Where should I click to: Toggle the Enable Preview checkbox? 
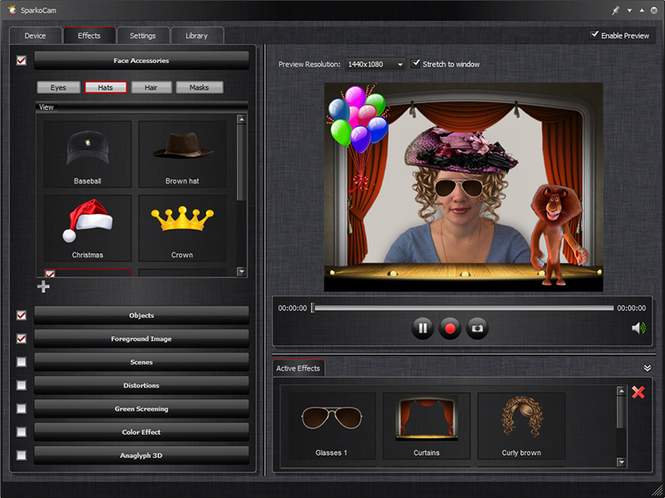596,35
